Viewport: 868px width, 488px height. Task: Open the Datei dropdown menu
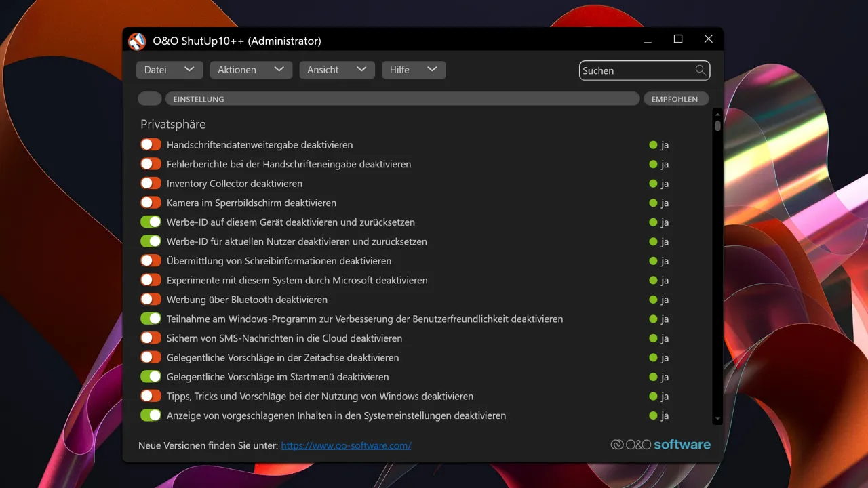(170, 70)
